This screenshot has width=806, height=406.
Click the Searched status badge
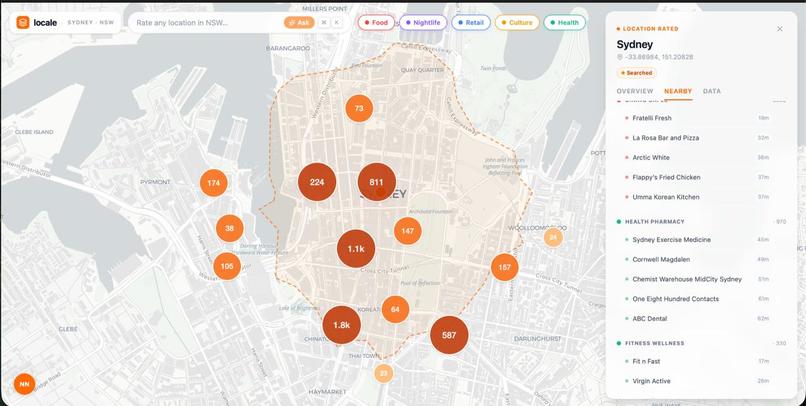pos(636,73)
